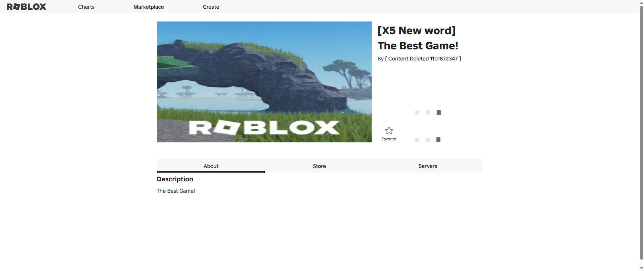Click the scrollbar down arrow
Viewport: 644px width, 271px height.
(641, 268)
